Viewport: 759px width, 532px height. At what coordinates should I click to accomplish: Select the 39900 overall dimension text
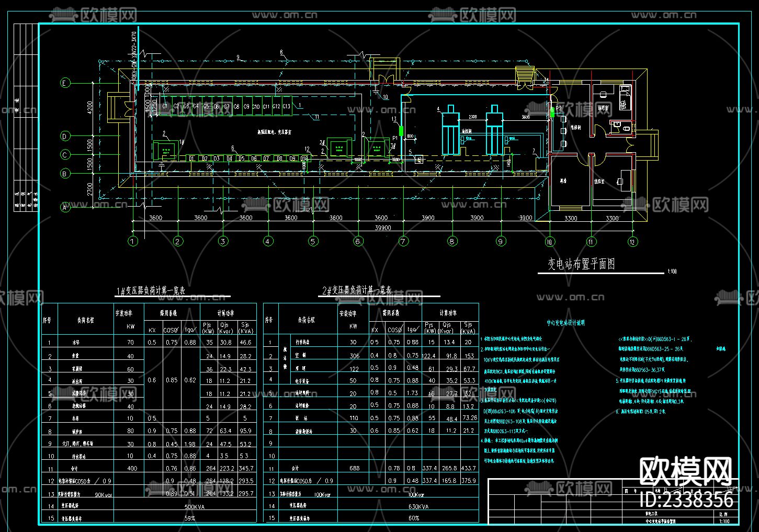[382, 228]
